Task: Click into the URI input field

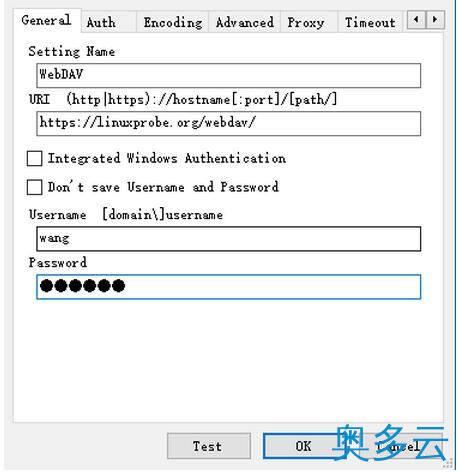Action: (x=229, y=124)
